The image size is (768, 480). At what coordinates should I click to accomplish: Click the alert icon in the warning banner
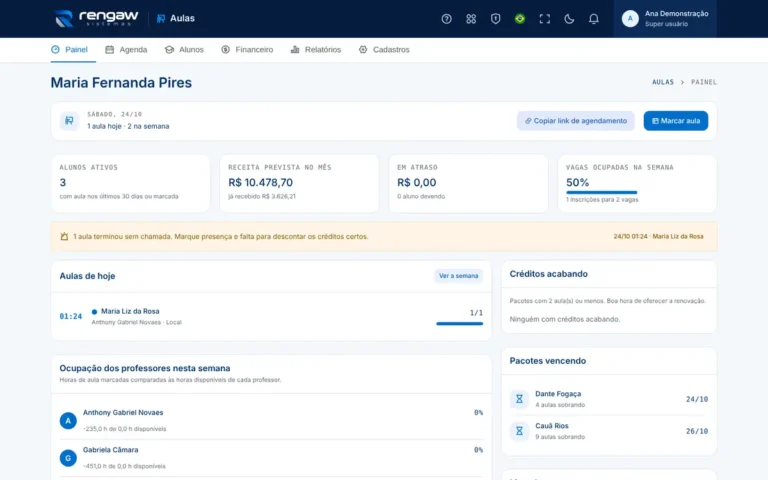pyautogui.click(x=64, y=237)
